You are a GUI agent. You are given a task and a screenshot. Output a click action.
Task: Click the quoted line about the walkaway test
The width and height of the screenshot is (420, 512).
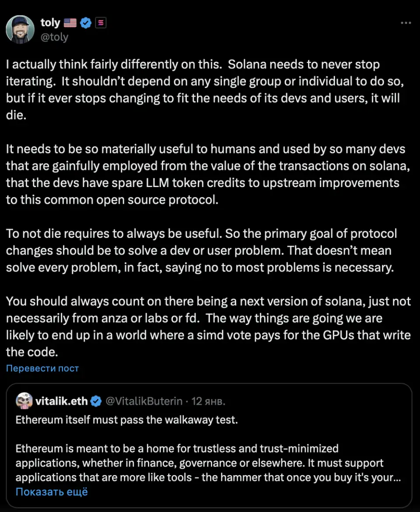coord(127,420)
